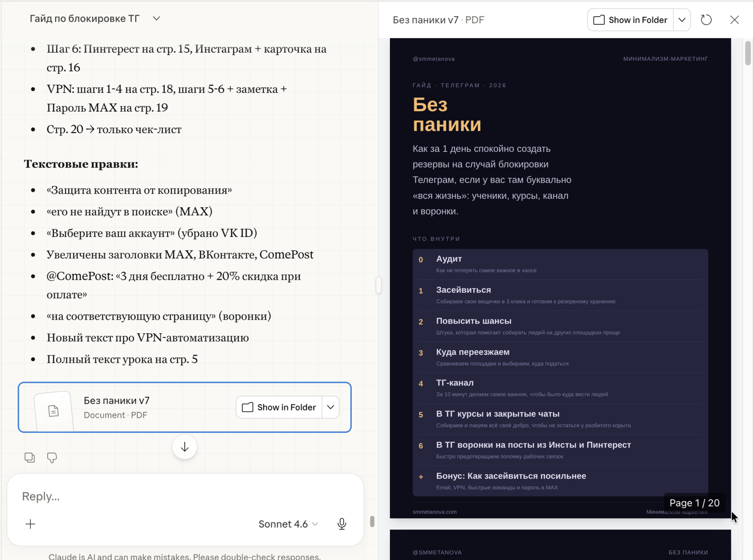Expand Show in Folder options in preview header
This screenshot has width=753, height=560.
[x=682, y=20]
